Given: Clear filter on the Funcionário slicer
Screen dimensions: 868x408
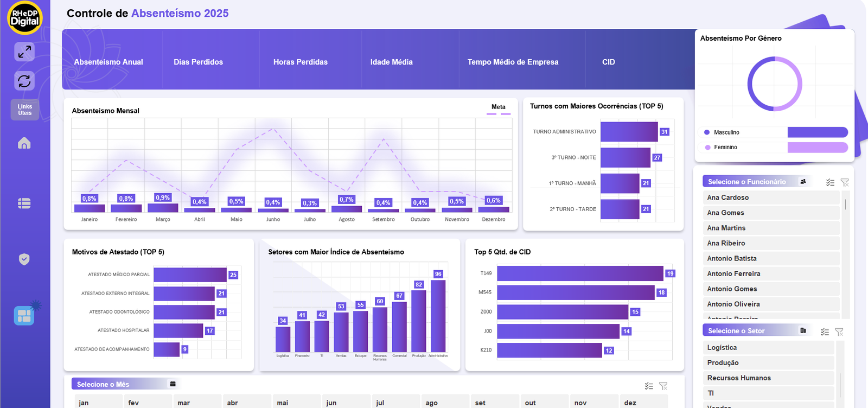Looking at the screenshot, I should coord(845,182).
